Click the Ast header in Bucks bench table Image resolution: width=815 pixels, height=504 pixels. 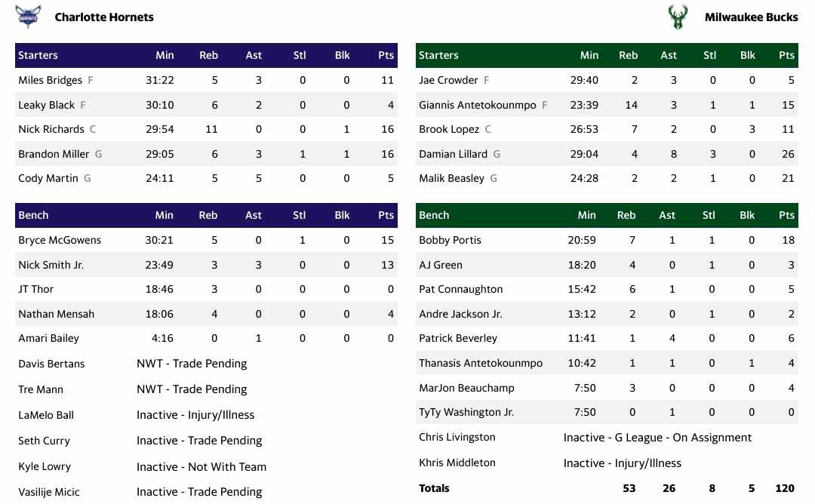(x=667, y=215)
